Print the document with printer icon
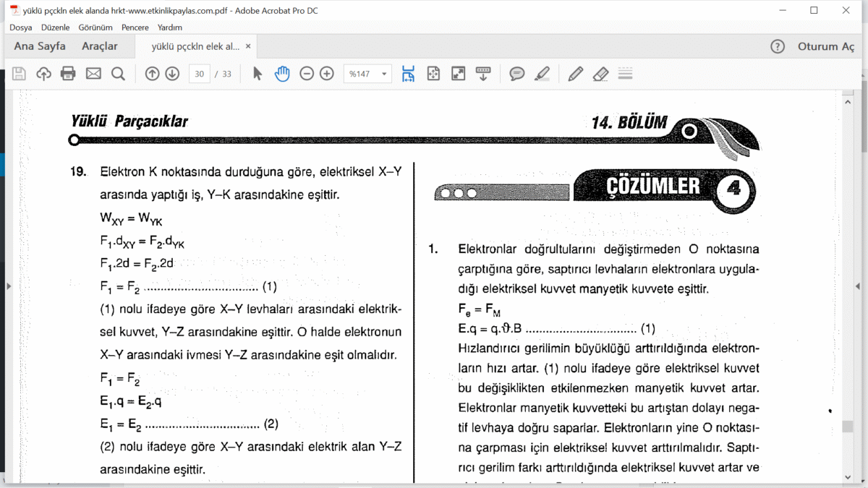 (x=69, y=74)
